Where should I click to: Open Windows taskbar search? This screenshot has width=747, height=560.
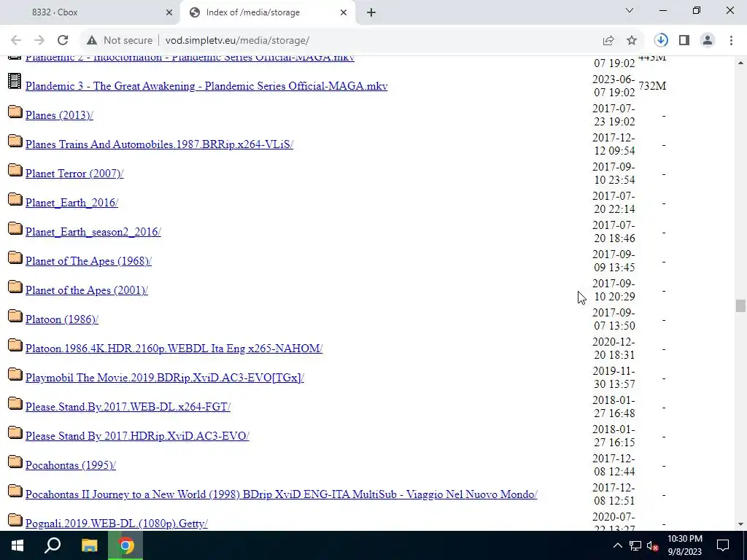[x=53, y=545]
